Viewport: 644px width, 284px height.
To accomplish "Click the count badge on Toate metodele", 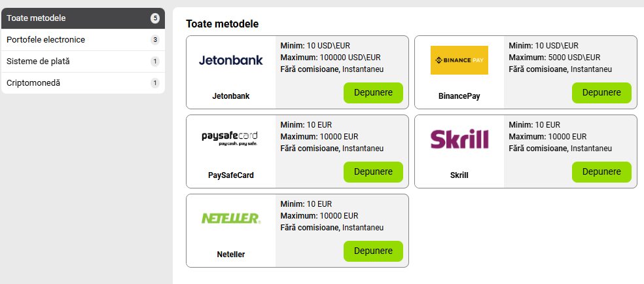I will [x=155, y=18].
